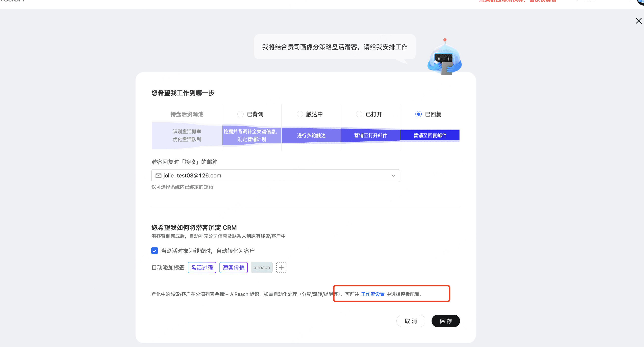644x347 pixels.
Task: Uncheck 当盘活对象为线索时自动转化为客户 checkbox
Action: click(x=155, y=251)
